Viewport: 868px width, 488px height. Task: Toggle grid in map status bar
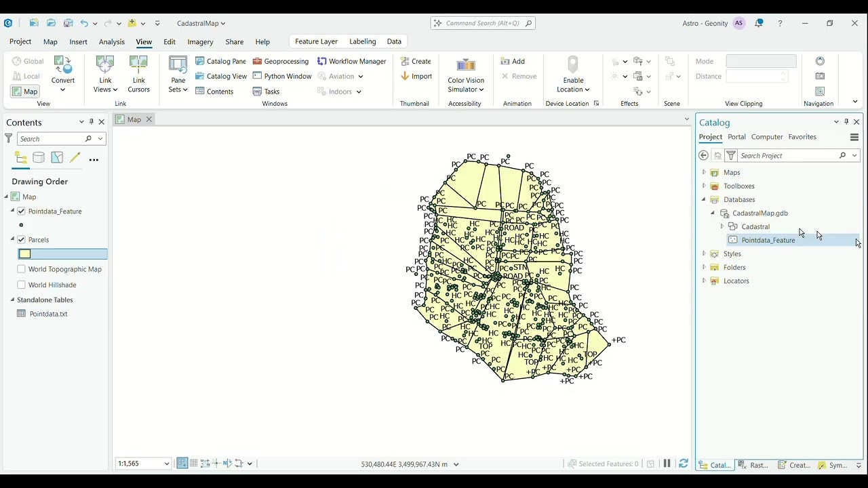[194, 464]
